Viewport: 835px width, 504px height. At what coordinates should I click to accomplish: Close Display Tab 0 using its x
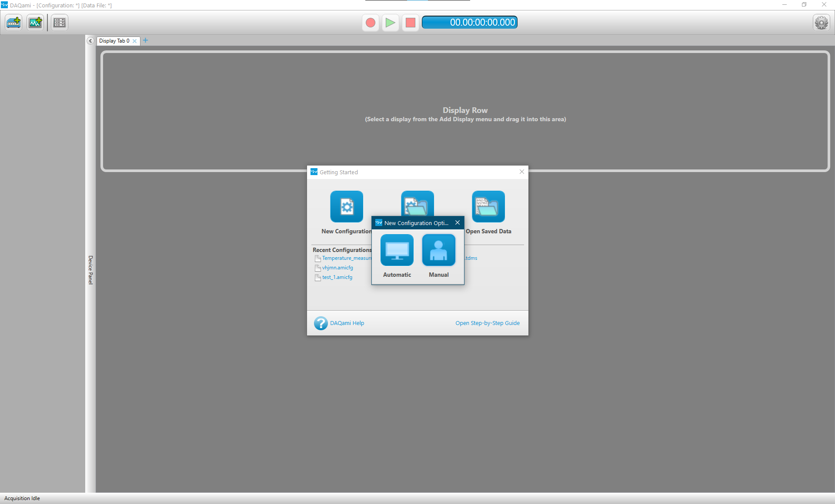(135, 41)
